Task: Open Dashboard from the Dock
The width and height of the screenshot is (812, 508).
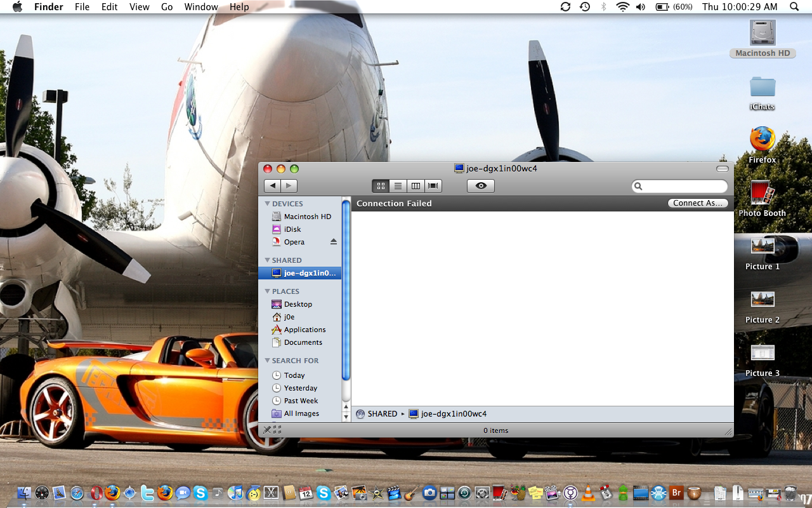Action: (x=42, y=493)
